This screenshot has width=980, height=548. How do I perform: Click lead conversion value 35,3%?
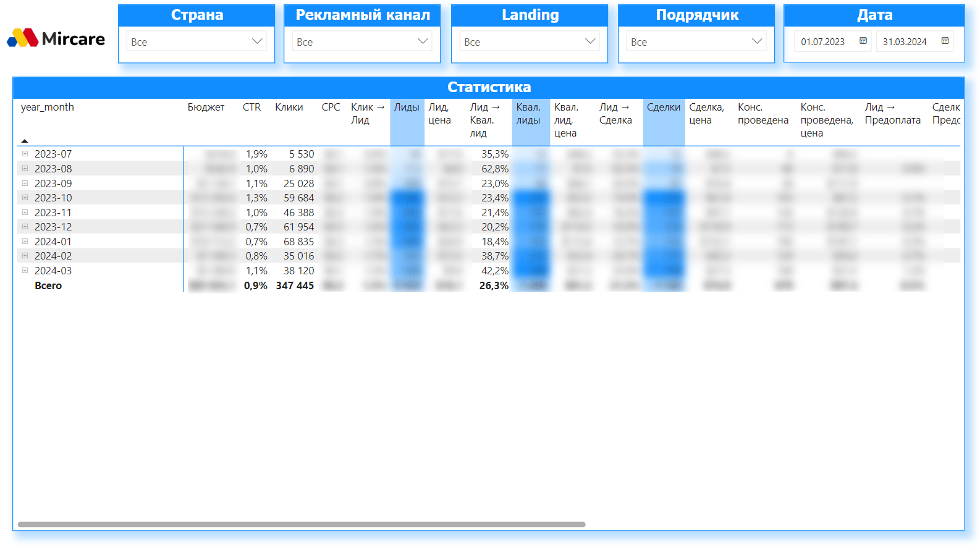click(495, 154)
